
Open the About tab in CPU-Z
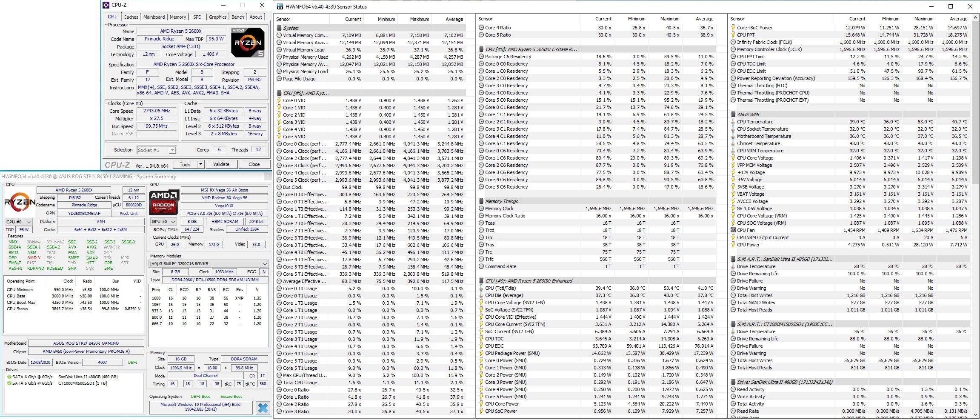256,17
